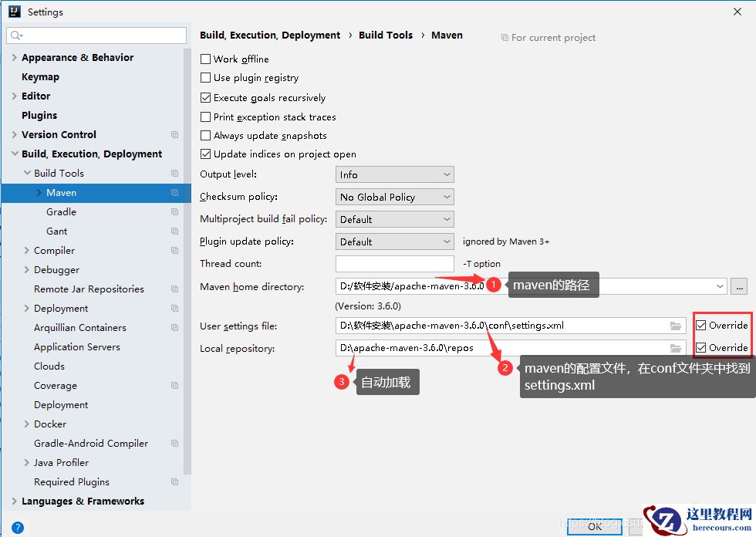Open Maven home directory dropdown arrow
Screen dimensions: 756x537
[719, 286]
